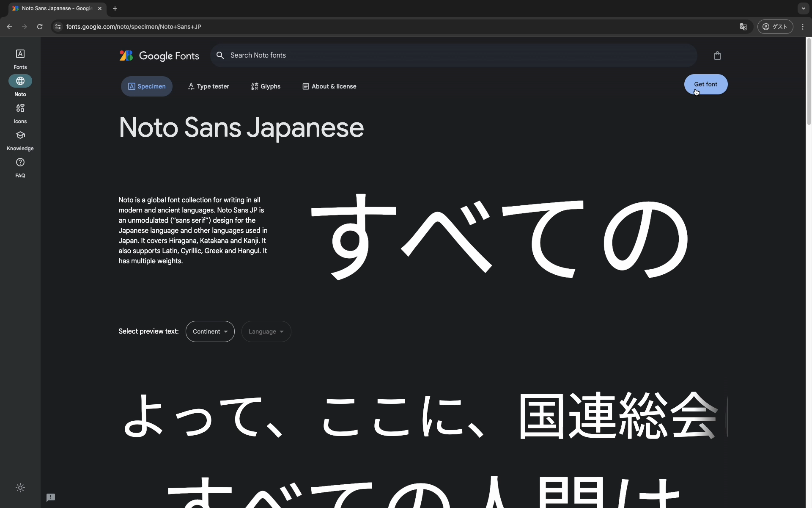The image size is (812, 508).
Task: Click the Noto description paragraph
Action: (193, 230)
